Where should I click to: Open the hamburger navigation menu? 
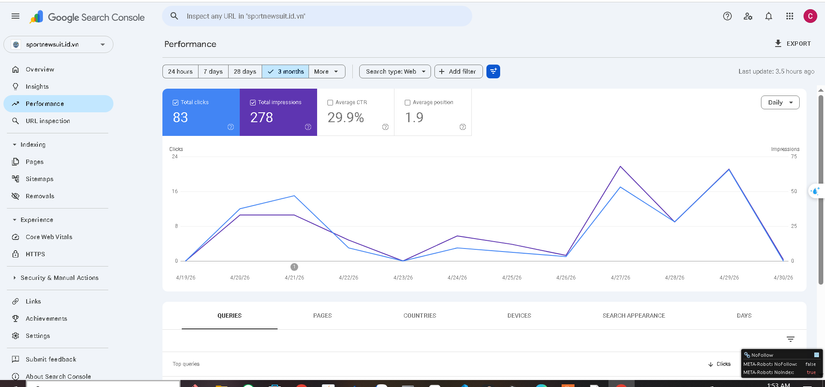coord(15,16)
